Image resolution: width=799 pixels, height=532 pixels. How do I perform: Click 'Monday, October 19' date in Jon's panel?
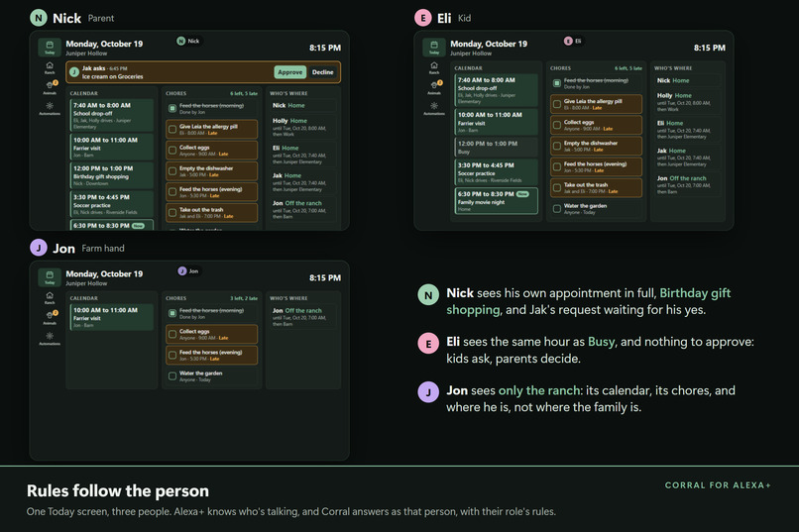[x=104, y=273]
